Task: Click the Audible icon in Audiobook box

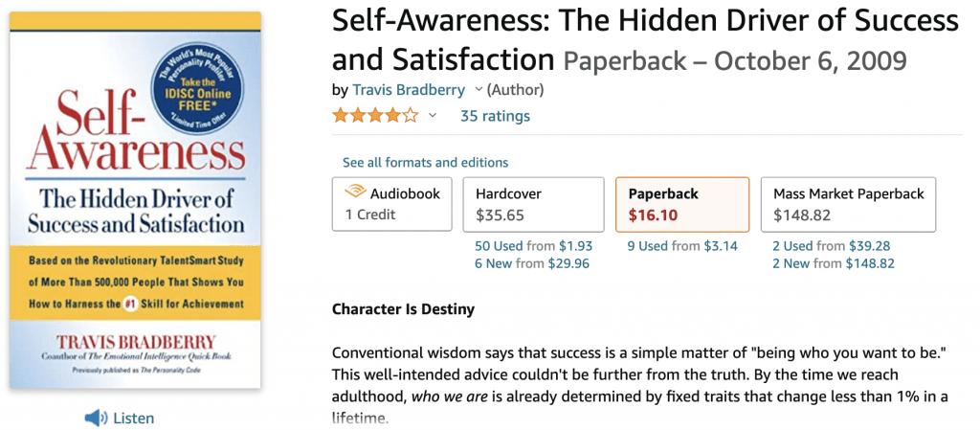Action: 354,193
